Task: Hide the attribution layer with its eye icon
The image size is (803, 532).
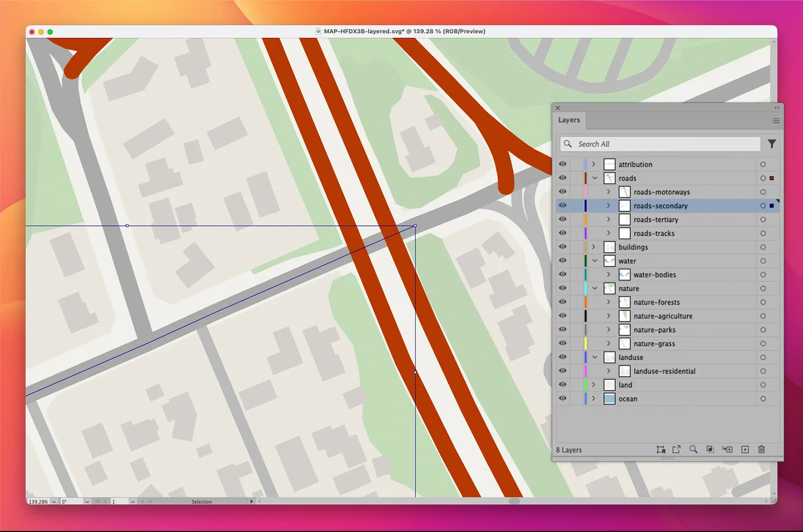Action: [x=563, y=164]
